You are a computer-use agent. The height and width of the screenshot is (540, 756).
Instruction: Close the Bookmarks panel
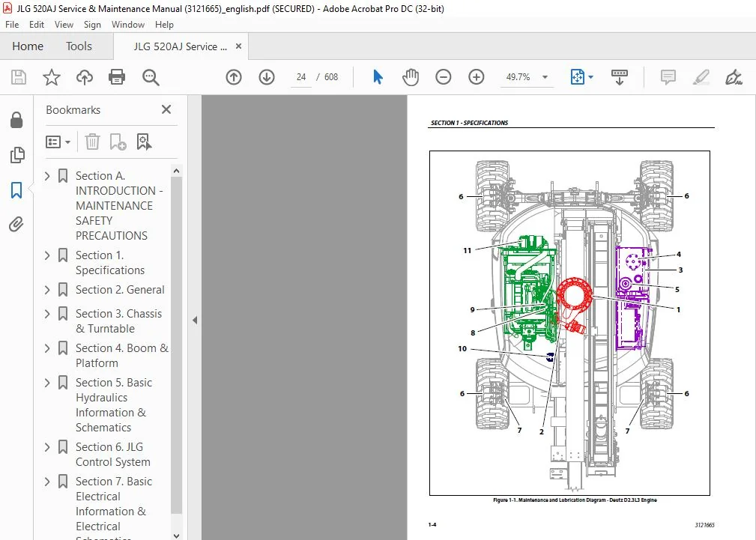click(x=166, y=109)
